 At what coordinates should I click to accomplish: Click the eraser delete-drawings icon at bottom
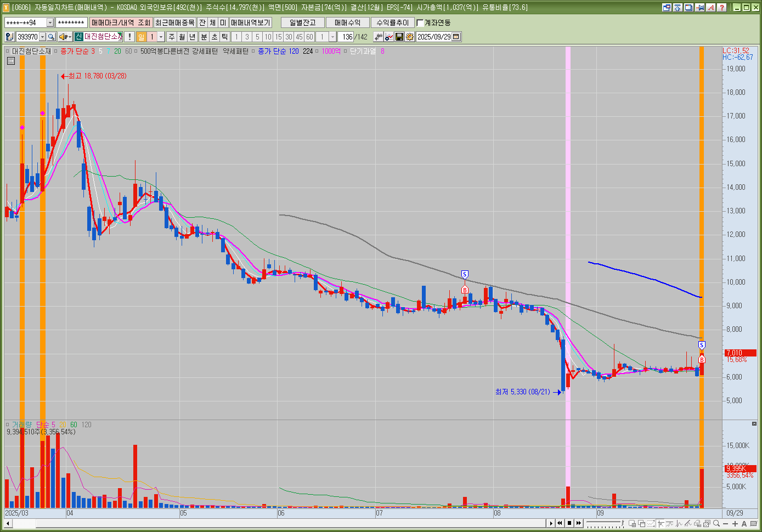pos(697,523)
